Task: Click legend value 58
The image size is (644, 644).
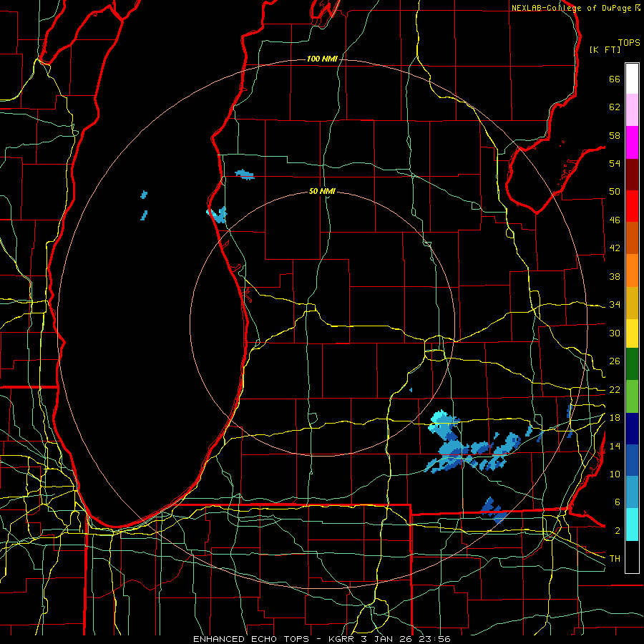Action: pyautogui.click(x=615, y=135)
